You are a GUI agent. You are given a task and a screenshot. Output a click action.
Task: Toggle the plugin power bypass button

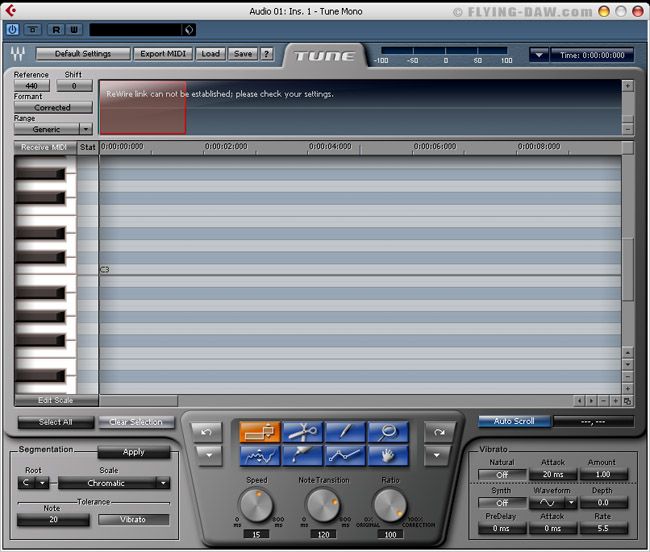pyautogui.click(x=12, y=29)
